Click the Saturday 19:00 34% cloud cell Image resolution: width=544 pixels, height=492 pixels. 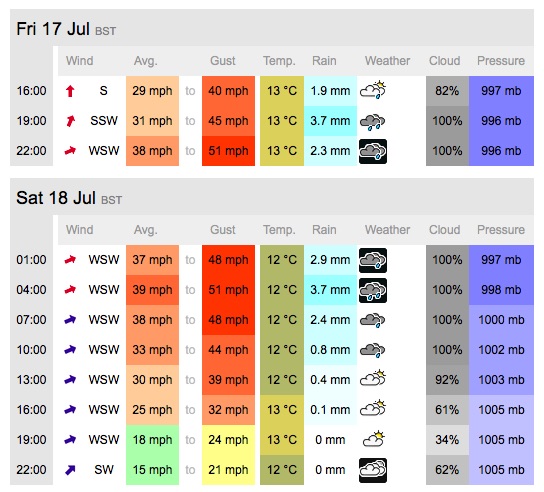(x=447, y=440)
